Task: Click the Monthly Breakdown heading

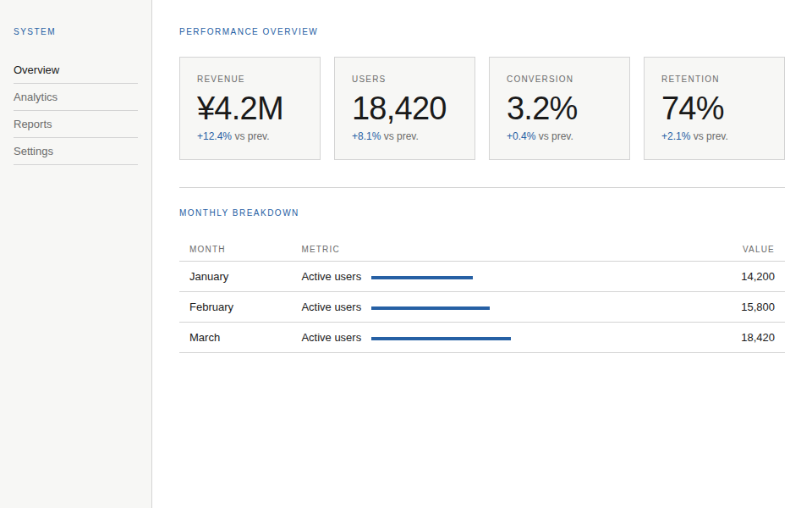Action: pyautogui.click(x=239, y=213)
